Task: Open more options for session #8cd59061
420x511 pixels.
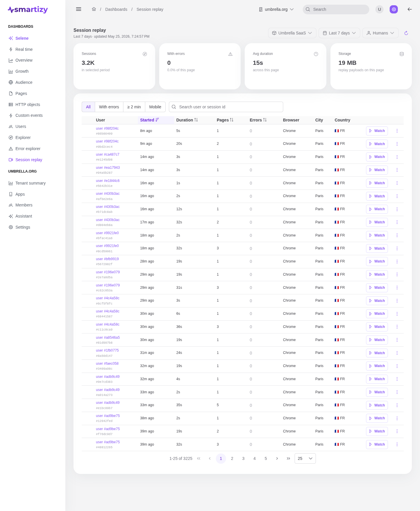Action: click(397, 248)
